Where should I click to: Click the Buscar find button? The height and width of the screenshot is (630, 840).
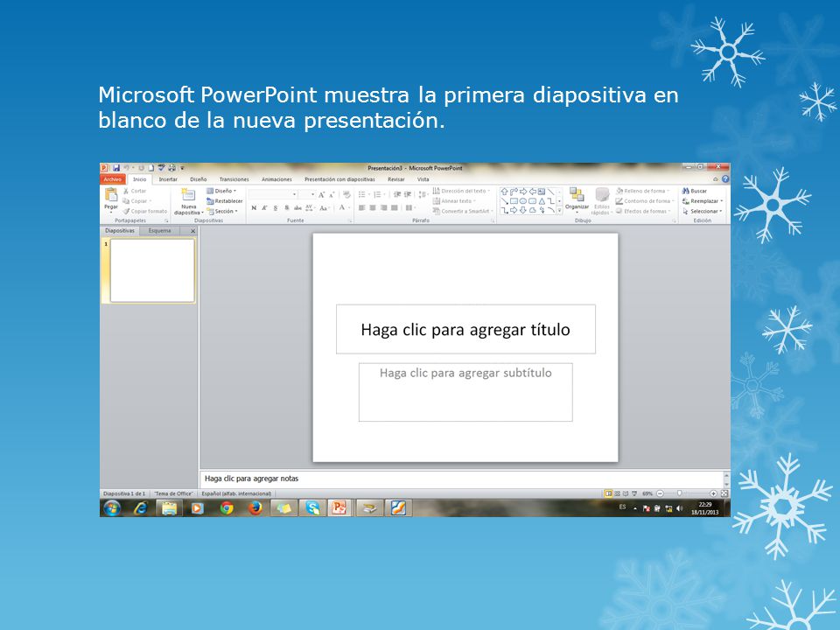pos(695,191)
